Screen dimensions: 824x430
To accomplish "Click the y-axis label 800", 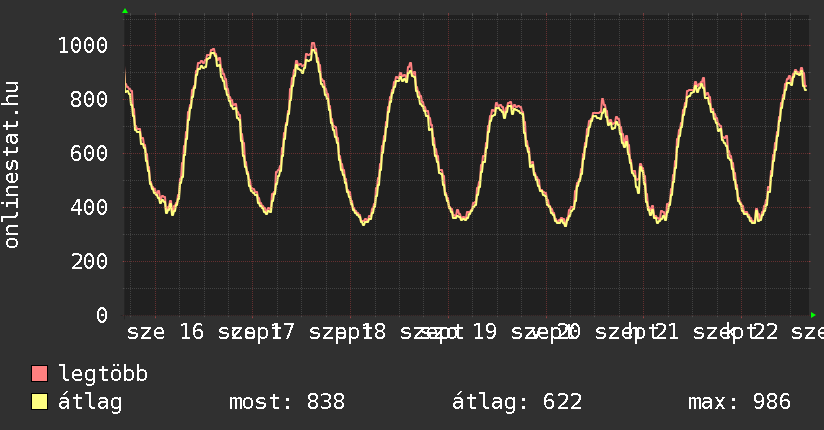I will [x=89, y=99].
